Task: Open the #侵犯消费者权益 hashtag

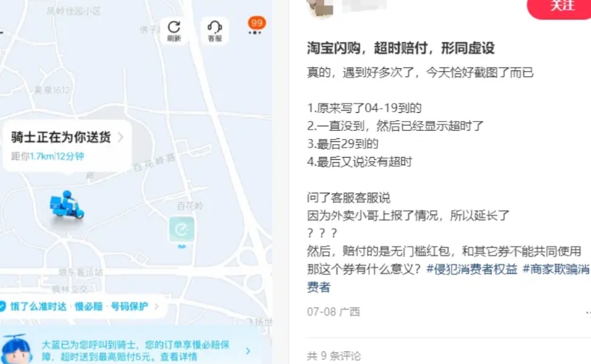Action: [472, 269]
